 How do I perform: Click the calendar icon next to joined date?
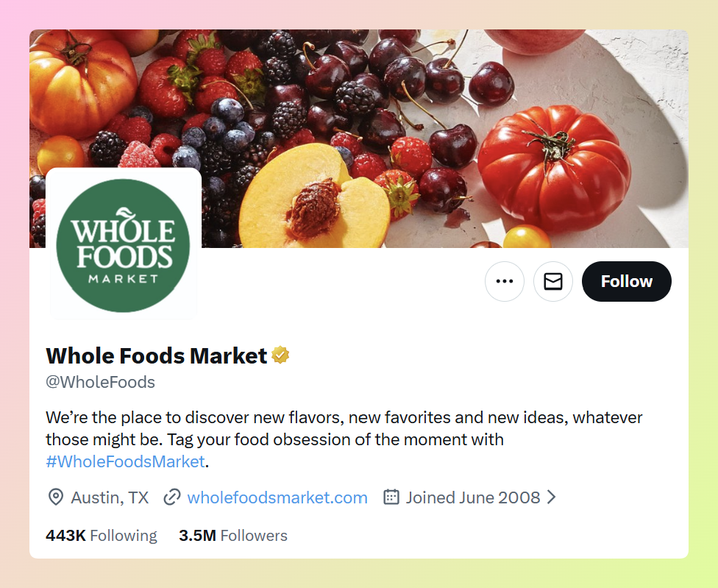[x=393, y=497]
